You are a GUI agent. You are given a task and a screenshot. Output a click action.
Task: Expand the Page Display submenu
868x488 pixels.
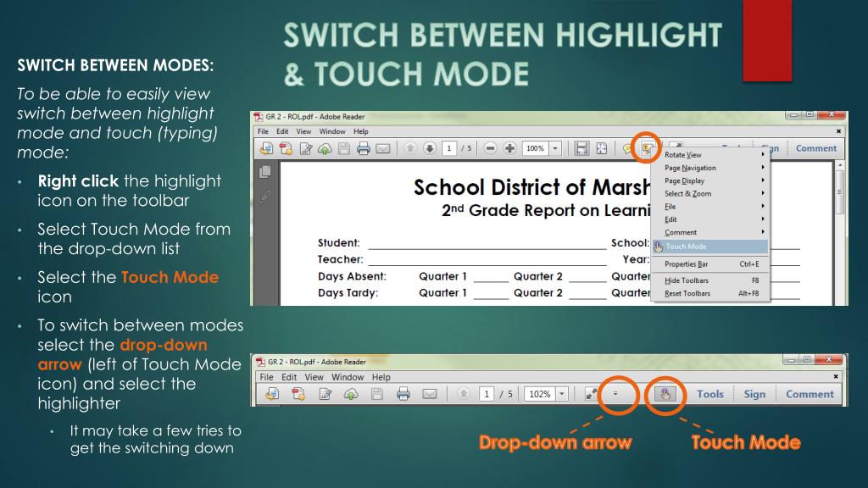click(x=710, y=181)
